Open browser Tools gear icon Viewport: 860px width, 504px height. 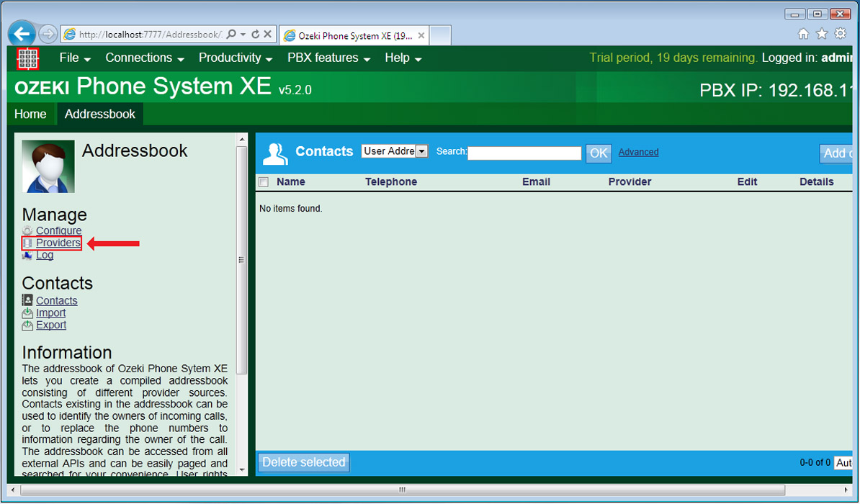841,34
